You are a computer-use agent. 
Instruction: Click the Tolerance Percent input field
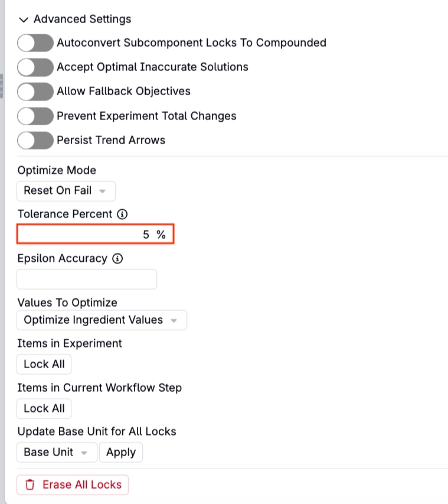[96, 234]
